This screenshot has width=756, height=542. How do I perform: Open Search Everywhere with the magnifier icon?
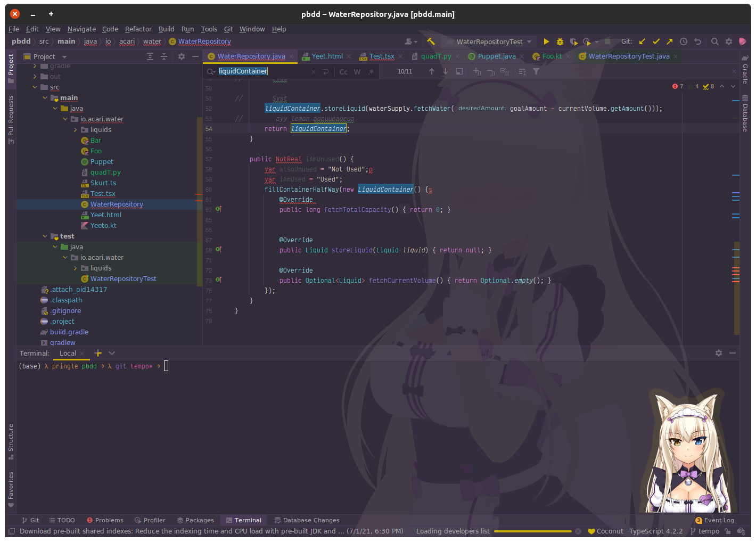pos(714,41)
